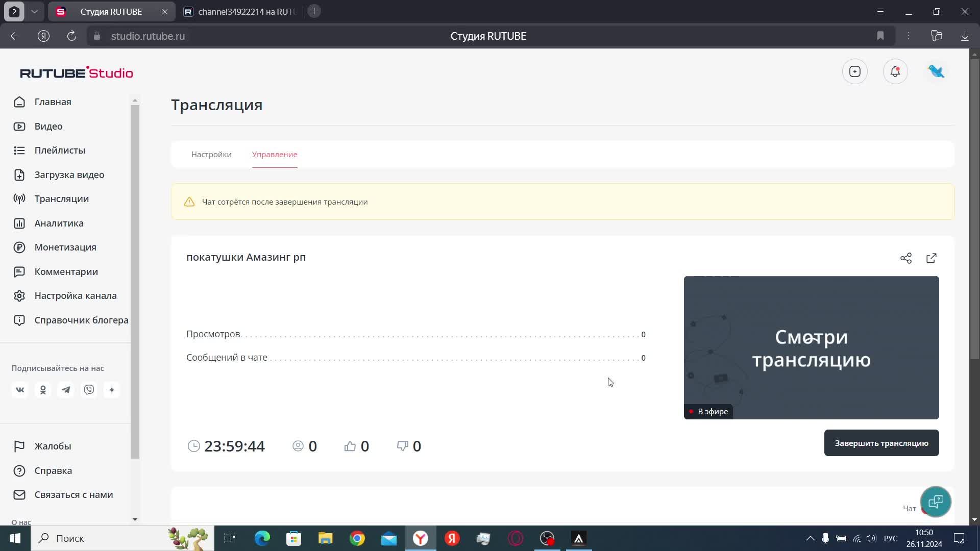Open Настройка канала
Screen dimensions: 980x551
click(x=65, y=296)
